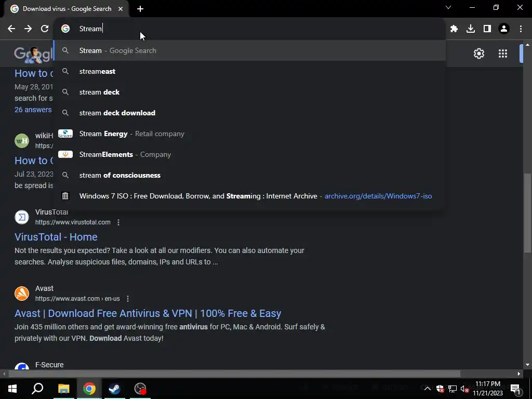532x399 pixels.
Task: Open VirusTotal result options three dots
Action: [118, 222]
